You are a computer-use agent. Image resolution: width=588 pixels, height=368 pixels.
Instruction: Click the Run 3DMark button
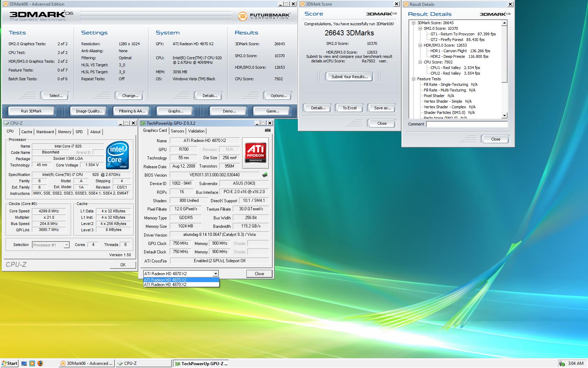click(31, 111)
